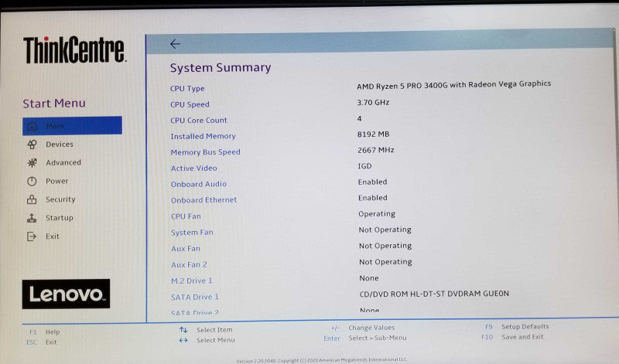Image resolution: width=619 pixels, height=364 pixels.
Task: Click the Start Menu heading
Action: [x=54, y=104]
